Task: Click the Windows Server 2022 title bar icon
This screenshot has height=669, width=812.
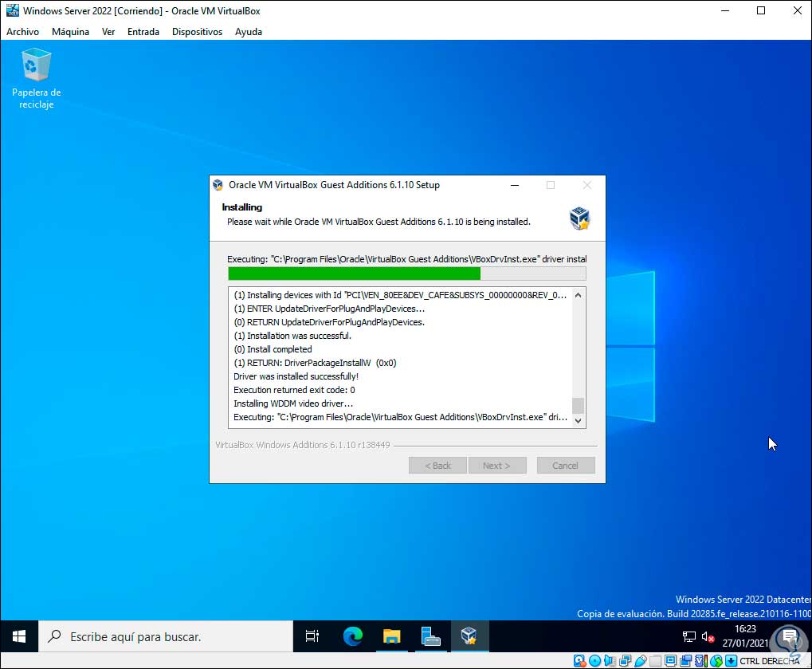Action: point(13,10)
